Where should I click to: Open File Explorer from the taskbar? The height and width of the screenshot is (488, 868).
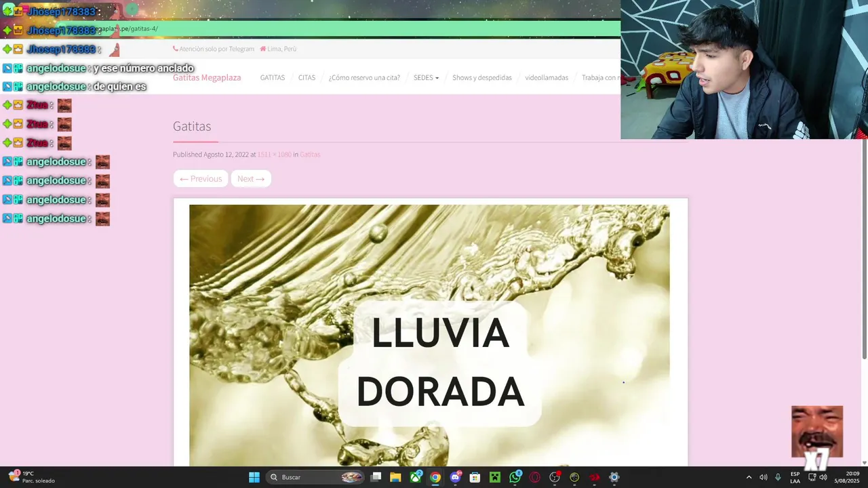click(x=395, y=477)
